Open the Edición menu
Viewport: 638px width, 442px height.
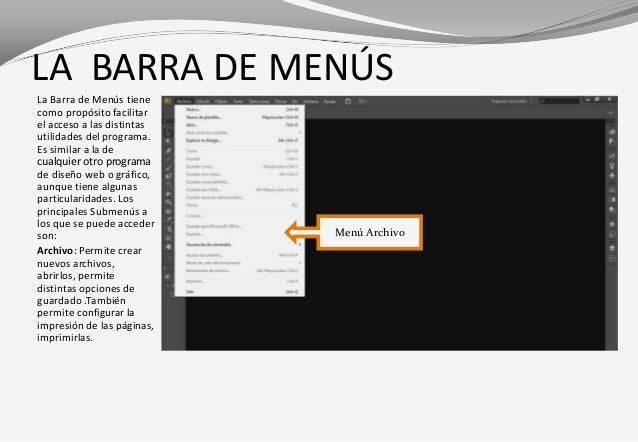pyautogui.click(x=203, y=101)
